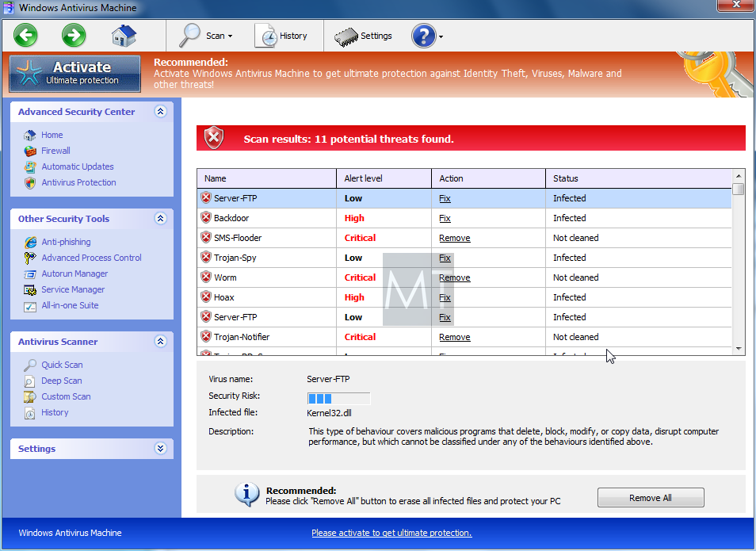Collapse the Other Security Tools panel
This screenshot has width=756, height=551.
[161, 219]
